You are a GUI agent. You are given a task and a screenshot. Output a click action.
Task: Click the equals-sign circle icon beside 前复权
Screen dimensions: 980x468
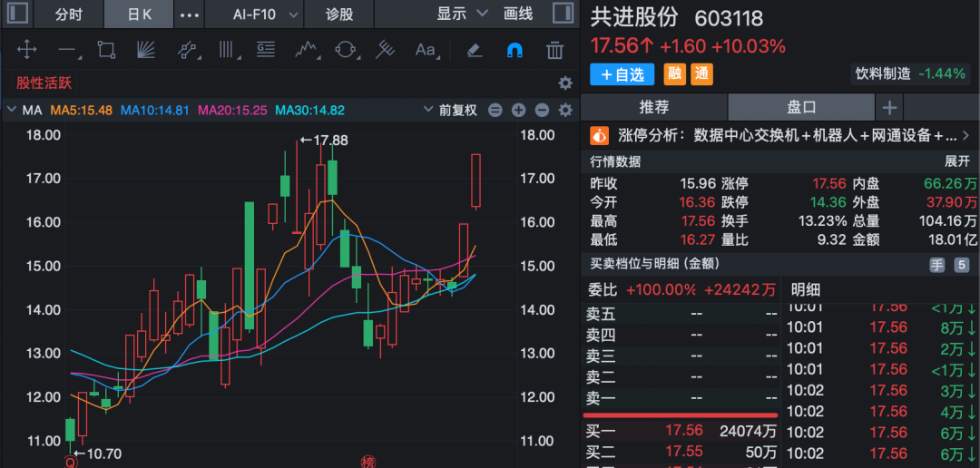click(495, 111)
